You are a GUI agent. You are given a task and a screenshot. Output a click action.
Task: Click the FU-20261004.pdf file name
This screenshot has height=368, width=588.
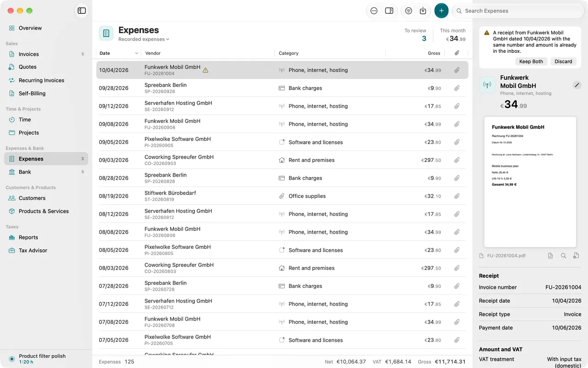[506, 256]
